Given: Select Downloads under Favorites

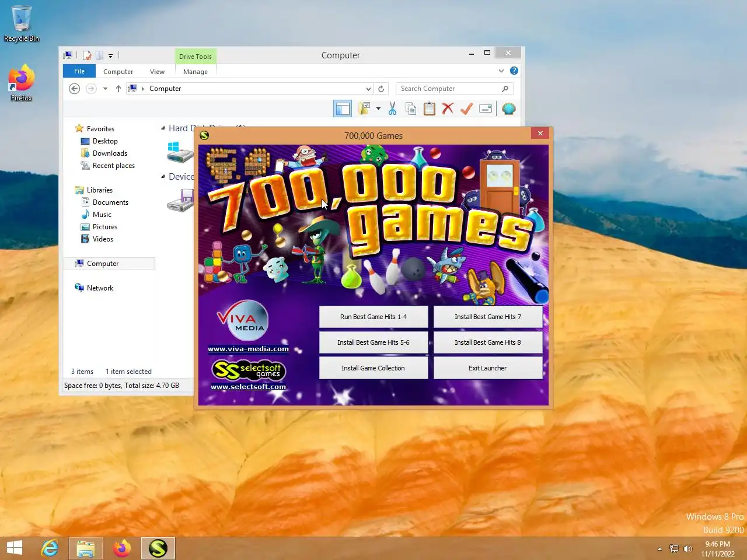Looking at the screenshot, I should [110, 153].
